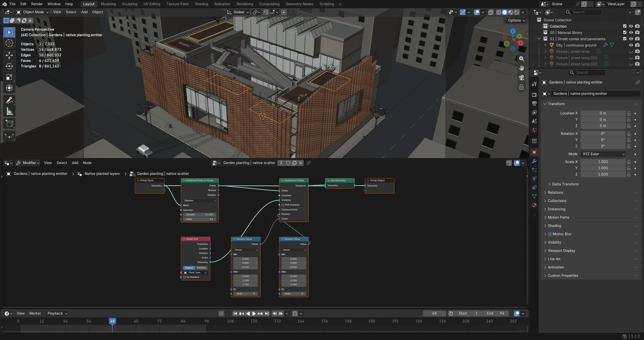Open the XYZ Euler rotation mode dropdown

pos(603,154)
